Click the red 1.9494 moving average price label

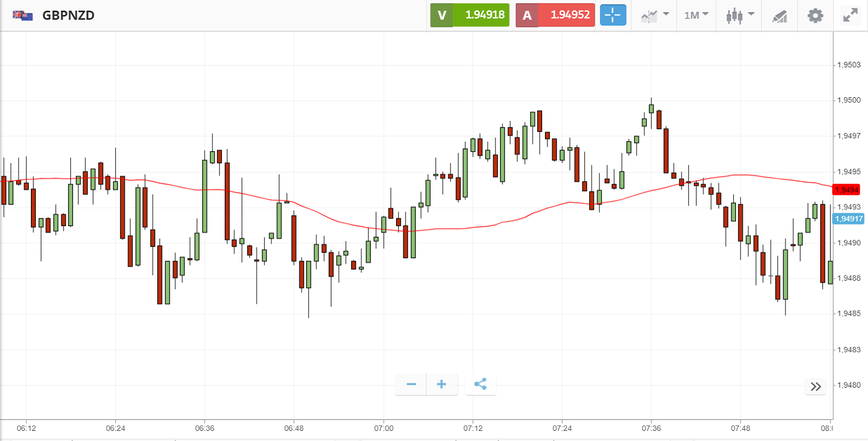(848, 190)
